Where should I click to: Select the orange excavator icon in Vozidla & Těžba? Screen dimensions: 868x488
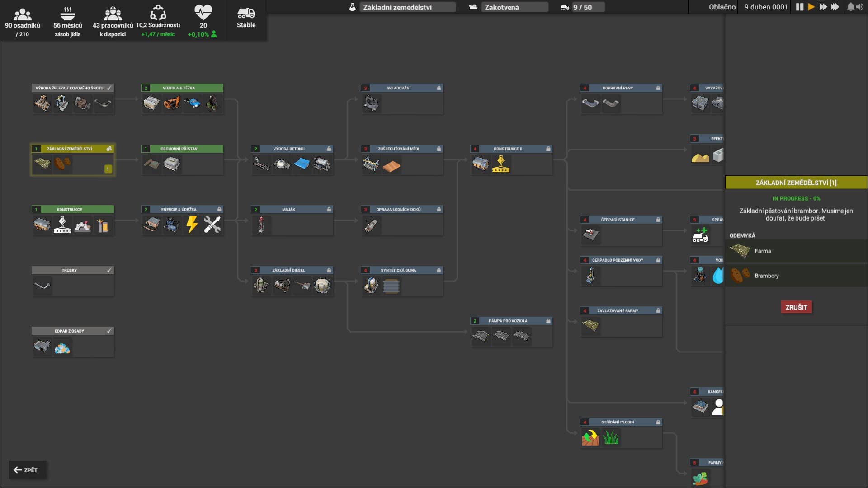point(172,103)
